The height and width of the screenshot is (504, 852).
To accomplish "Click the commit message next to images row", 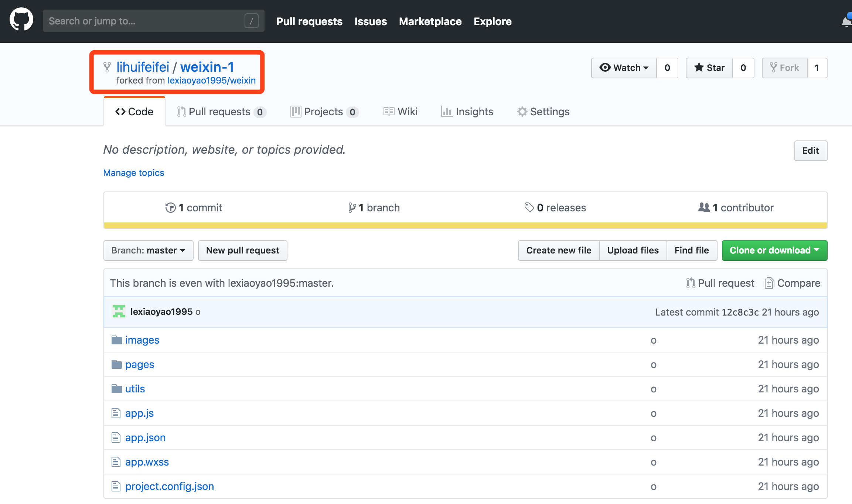I will click(654, 340).
